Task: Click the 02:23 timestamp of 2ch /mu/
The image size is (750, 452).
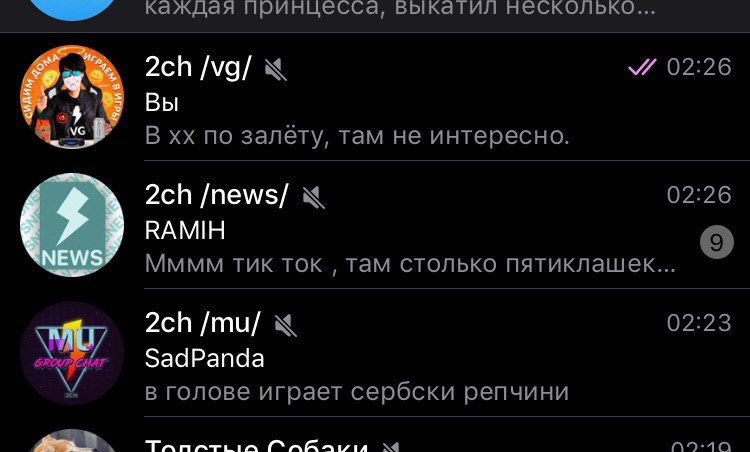Action: [699, 323]
